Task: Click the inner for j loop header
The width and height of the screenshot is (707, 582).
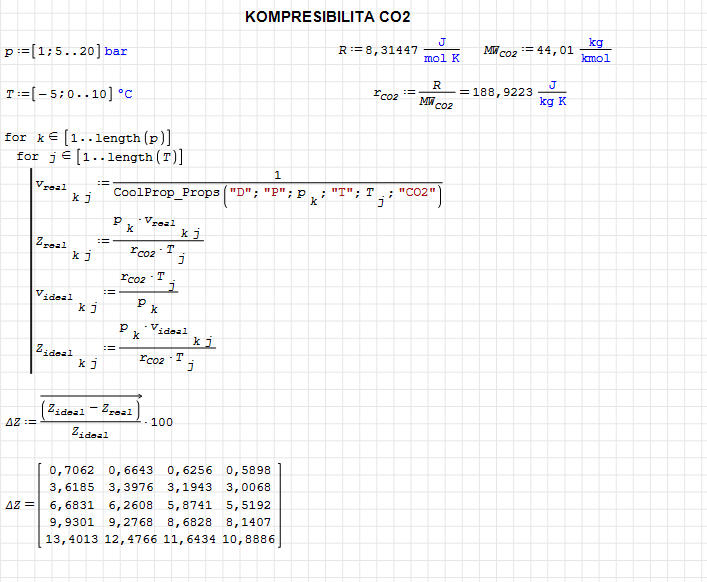Action: point(99,157)
